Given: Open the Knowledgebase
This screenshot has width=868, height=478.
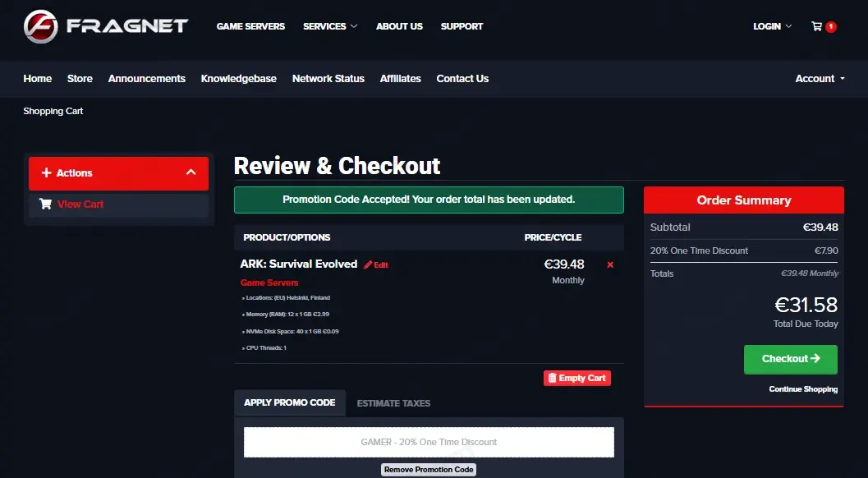Looking at the screenshot, I should [x=239, y=79].
